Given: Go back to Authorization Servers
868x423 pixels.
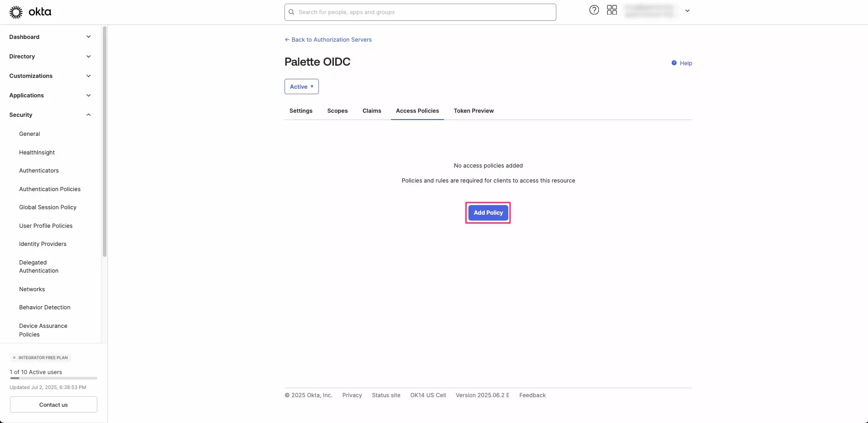Looking at the screenshot, I should [x=328, y=39].
